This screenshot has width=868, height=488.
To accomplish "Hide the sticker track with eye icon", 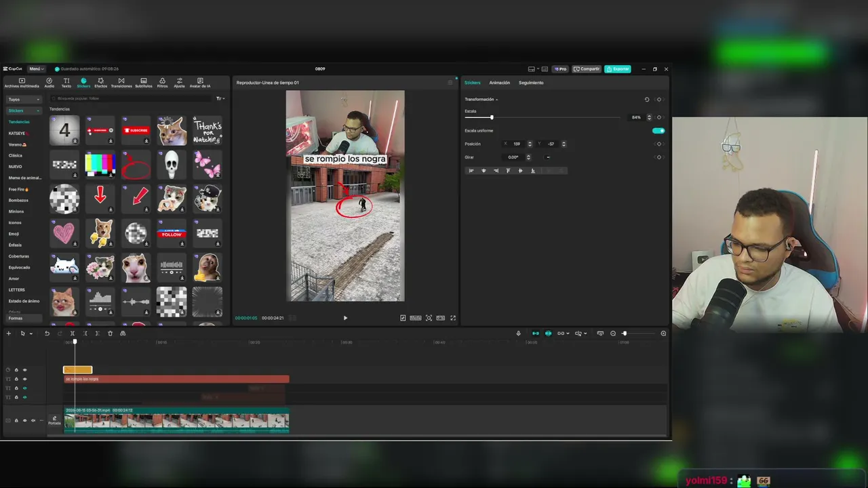I will click(25, 370).
